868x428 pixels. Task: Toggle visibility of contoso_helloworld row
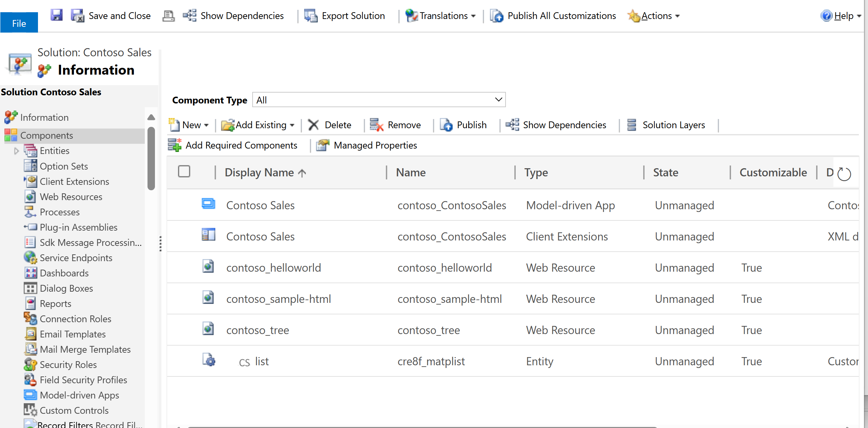click(185, 268)
